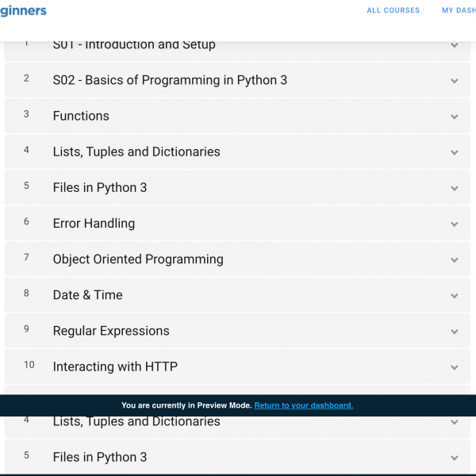Expand the Functions section chevron
Viewport: 476px width, 476px height.
(454, 117)
